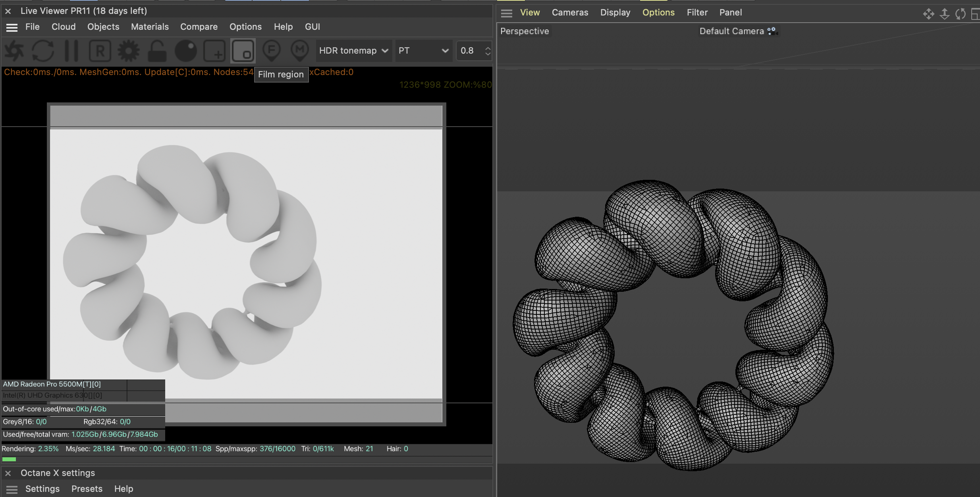Image resolution: width=980 pixels, height=497 pixels.
Task: Select the Options menu tab
Action: [x=658, y=12]
